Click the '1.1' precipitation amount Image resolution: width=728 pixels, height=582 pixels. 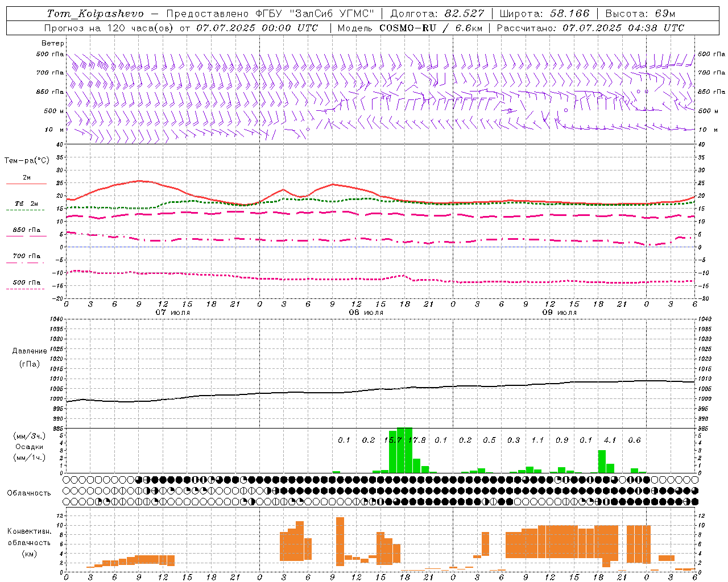(x=537, y=440)
